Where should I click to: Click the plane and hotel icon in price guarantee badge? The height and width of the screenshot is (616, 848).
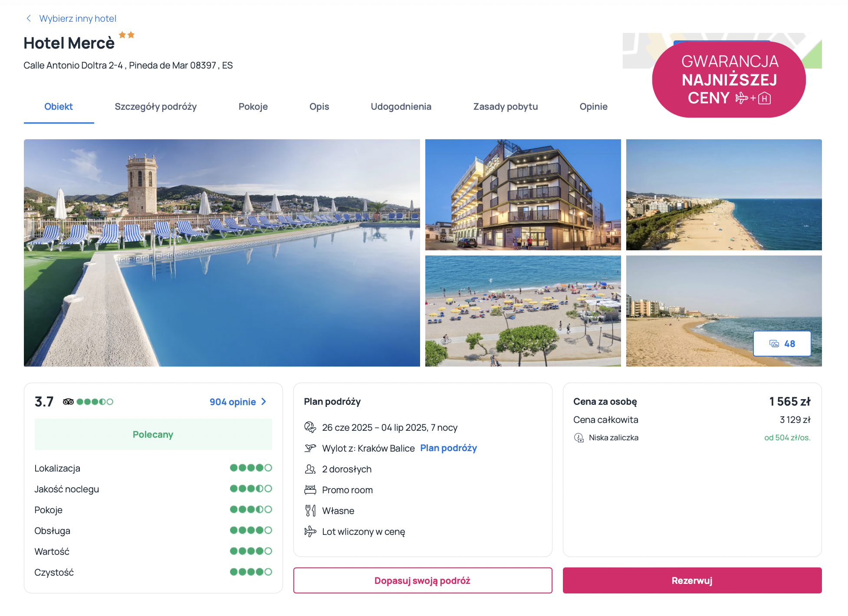click(x=753, y=98)
